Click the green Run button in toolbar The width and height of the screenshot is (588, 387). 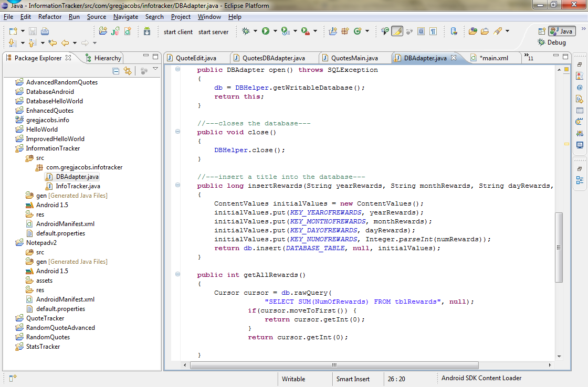tap(266, 31)
